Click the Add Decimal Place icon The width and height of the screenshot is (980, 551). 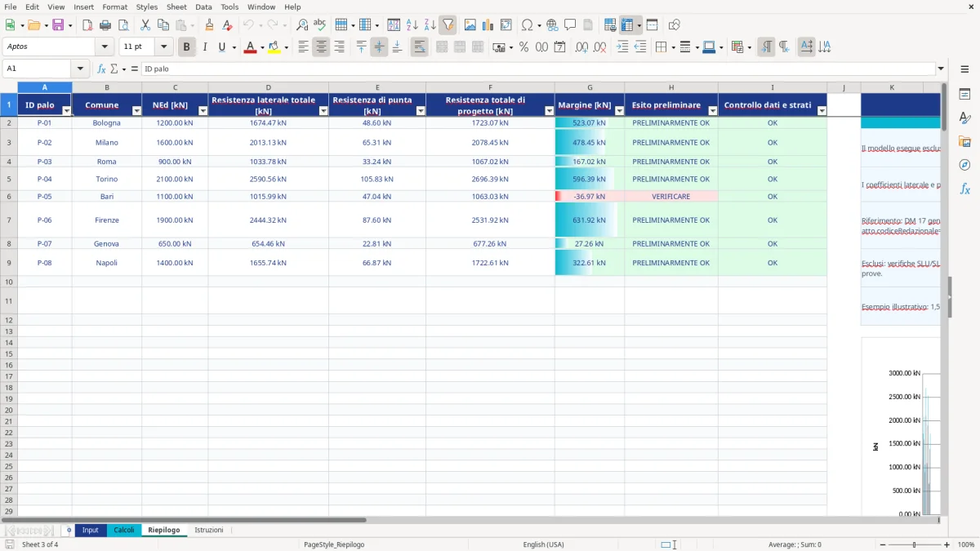pyautogui.click(x=581, y=47)
